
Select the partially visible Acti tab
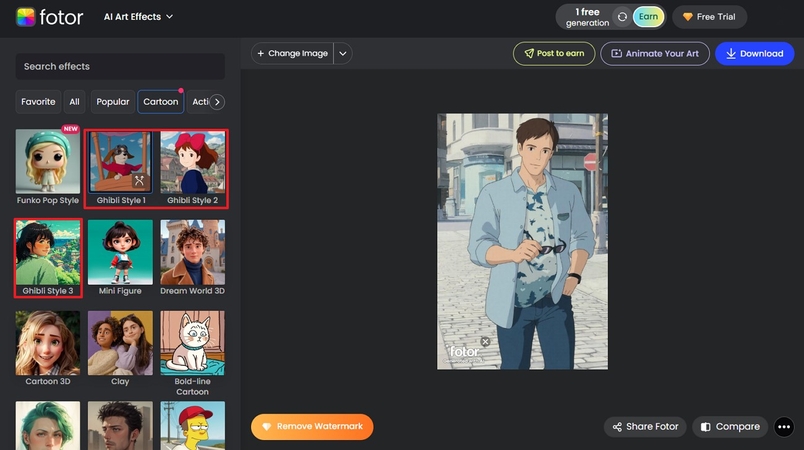pos(199,101)
